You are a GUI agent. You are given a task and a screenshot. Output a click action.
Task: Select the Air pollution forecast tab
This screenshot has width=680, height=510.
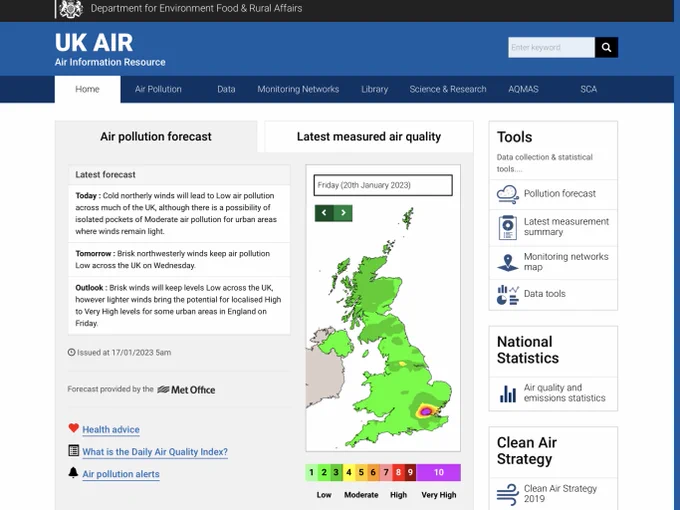[x=156, y=137]
